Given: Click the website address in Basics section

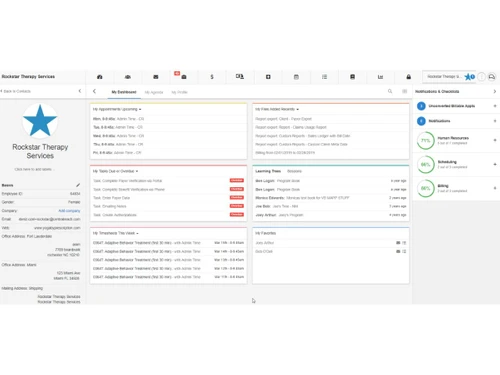Looking at the screenshot, I should [57, 228].
